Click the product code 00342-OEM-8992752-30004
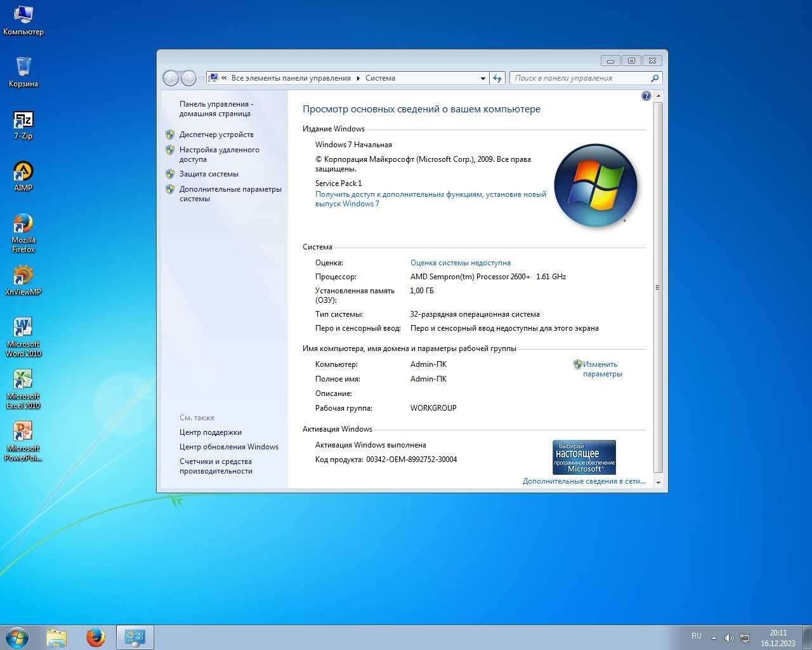The height and width of the screenshot is (650, 812). point(412,460)
